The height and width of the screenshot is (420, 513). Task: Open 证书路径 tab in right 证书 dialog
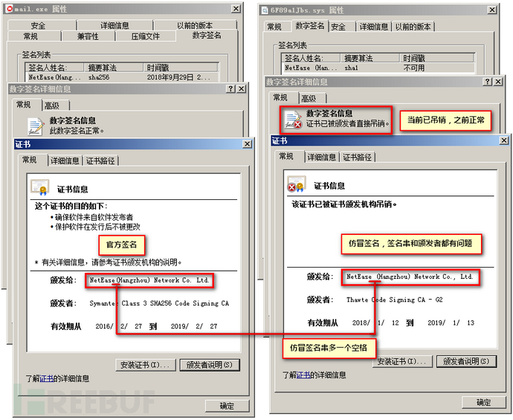tap(358, 158)
